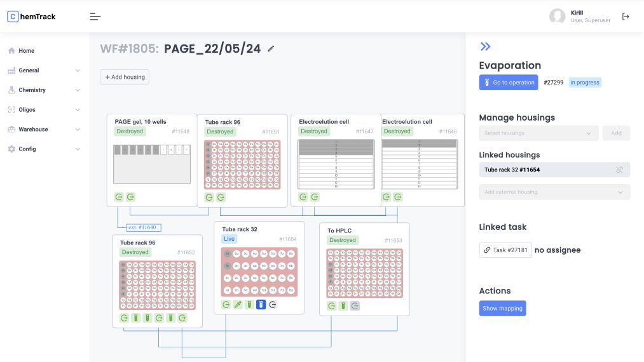Expand the Chemistry sidebar menu

pyautogui.click(x=44, y=90)
